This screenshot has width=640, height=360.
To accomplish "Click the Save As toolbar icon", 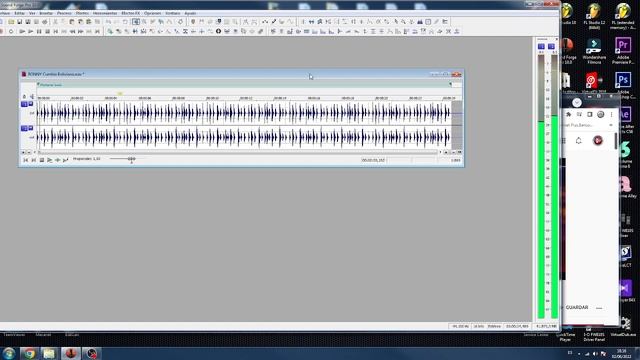I will pyautogui.click(x=28, y=22).
